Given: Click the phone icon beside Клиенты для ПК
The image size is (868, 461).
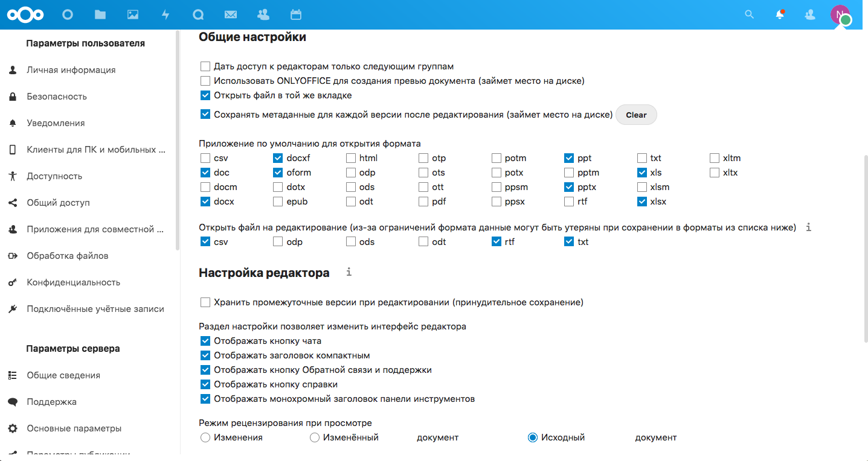Looking at the screenshot, I should tap(13, 150).
